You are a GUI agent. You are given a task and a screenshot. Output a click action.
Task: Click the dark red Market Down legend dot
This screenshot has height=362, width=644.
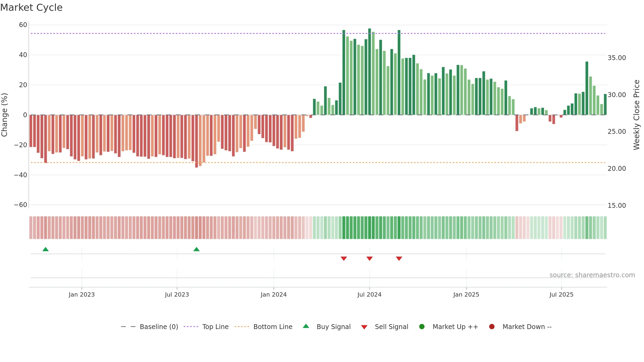492,327
